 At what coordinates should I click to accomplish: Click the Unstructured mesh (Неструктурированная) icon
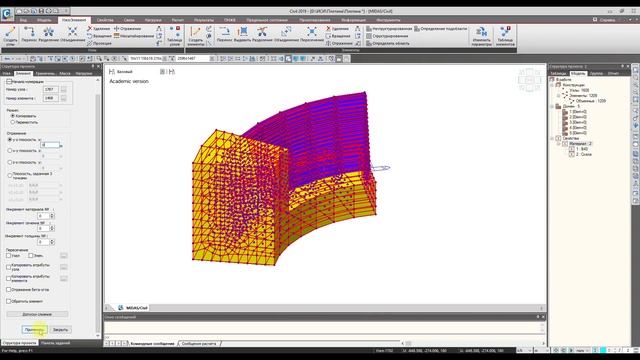tap(369, 29)
